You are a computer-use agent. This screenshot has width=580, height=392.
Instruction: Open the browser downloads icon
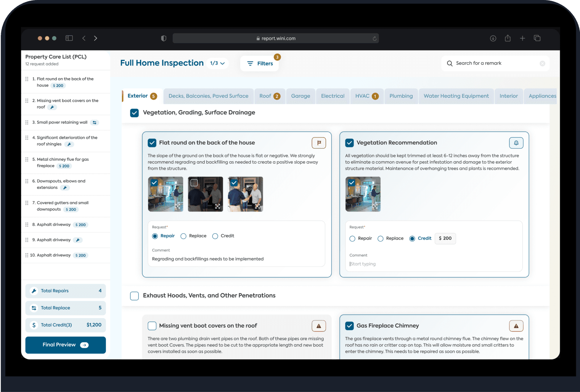click(x=493, y=38)
